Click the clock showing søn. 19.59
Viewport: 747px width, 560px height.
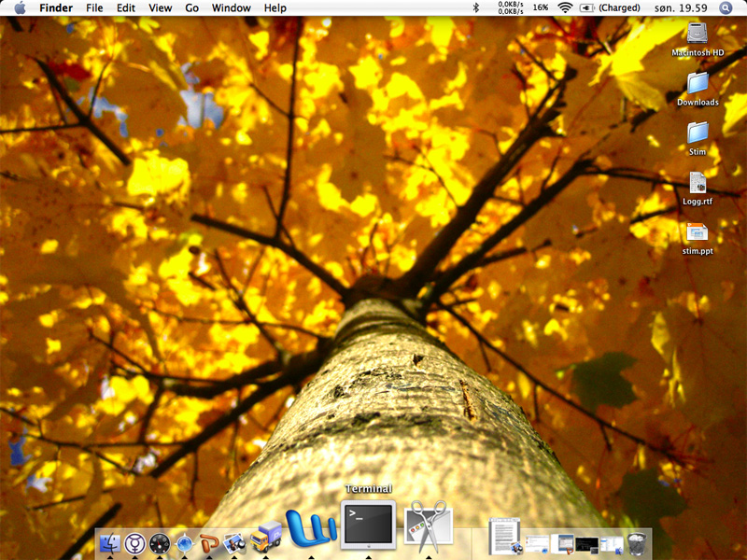(x=681, y=7)
